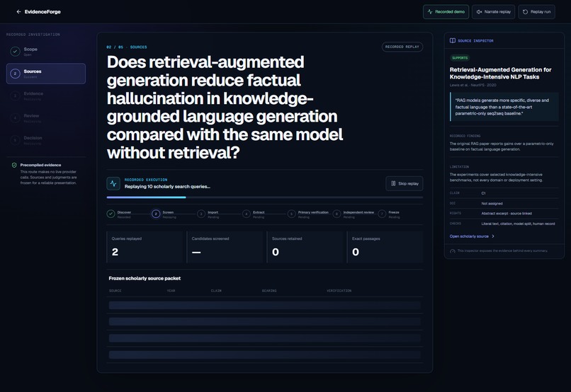The height and width of the screenshot is (392, 571).
Task: Click the Replay run button
Action: [536, 11]
